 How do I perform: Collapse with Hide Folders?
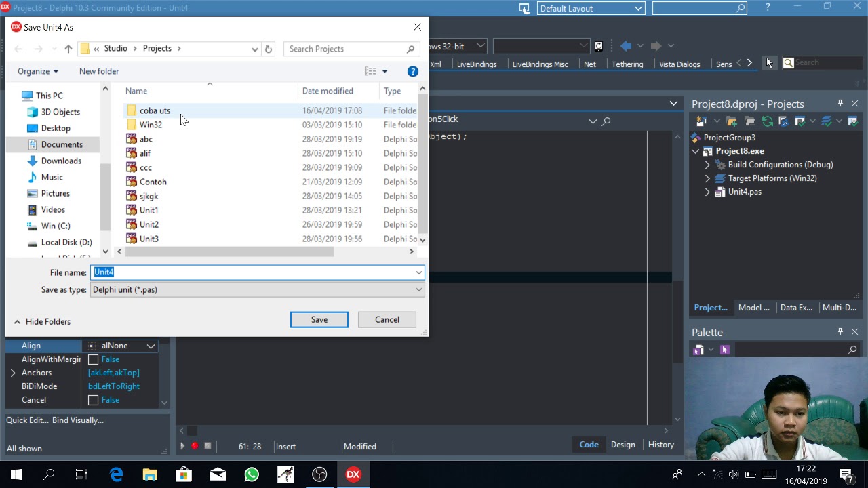[42, 321]
